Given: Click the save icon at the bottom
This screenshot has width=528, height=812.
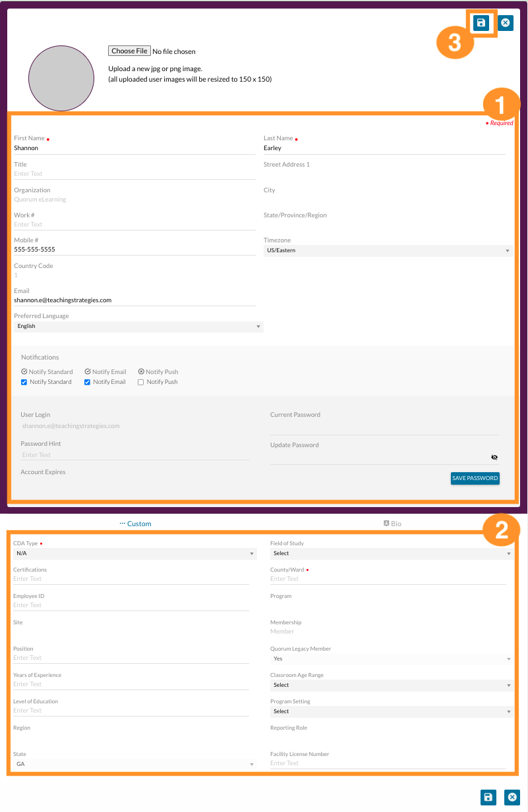Looking at the screenshot, I should click(x=488, y=797).
